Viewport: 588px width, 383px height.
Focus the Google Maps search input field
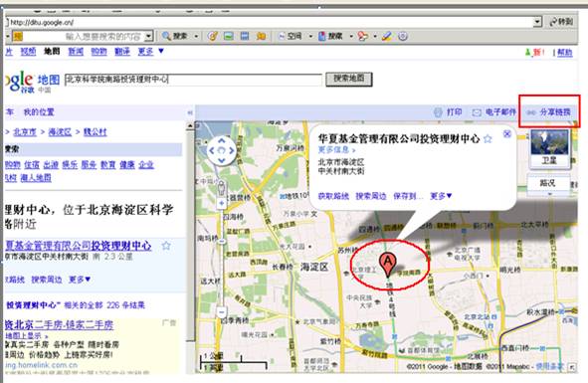click(x=193, y=80)
